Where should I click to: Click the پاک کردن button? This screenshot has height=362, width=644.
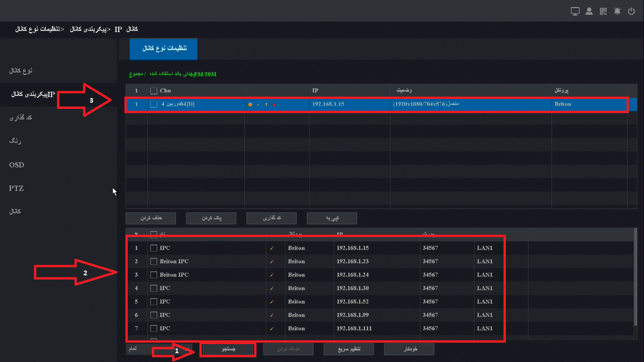point(211,218)
